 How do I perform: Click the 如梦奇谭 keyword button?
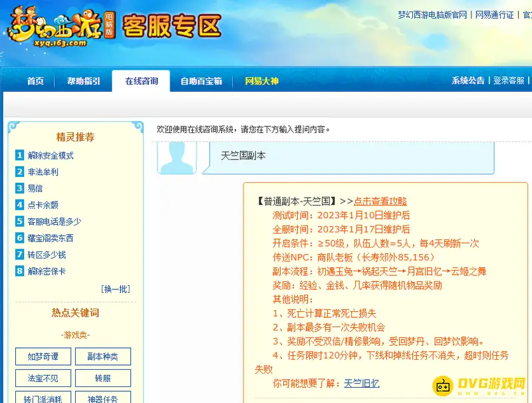click(x=43, y=356)
